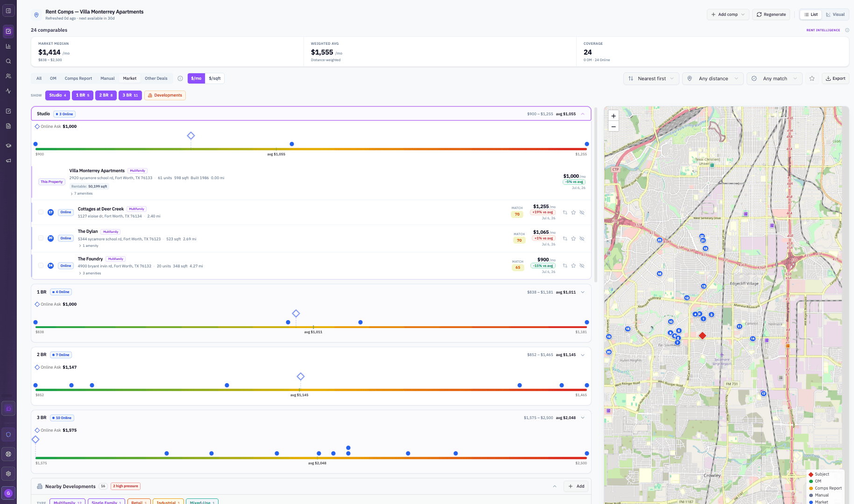Open the Add comp dropdown
Screen dimensions: 854x504
(728, 14)
